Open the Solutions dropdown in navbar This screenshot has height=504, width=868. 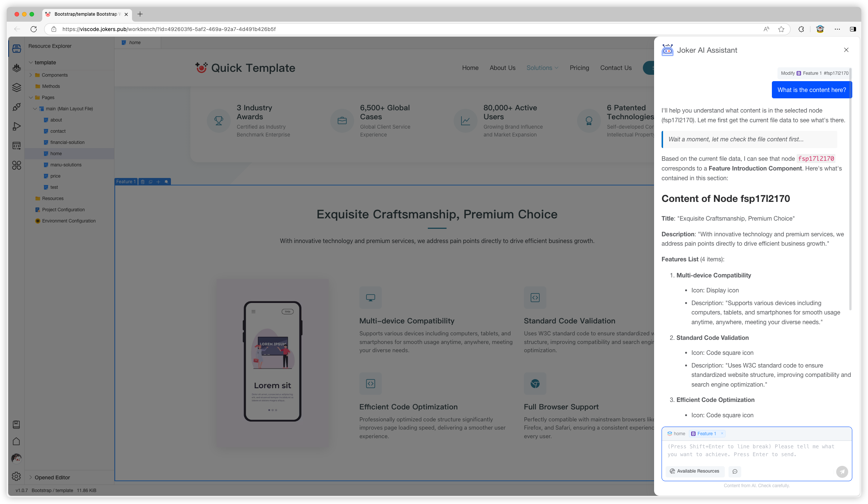[542, 68]
